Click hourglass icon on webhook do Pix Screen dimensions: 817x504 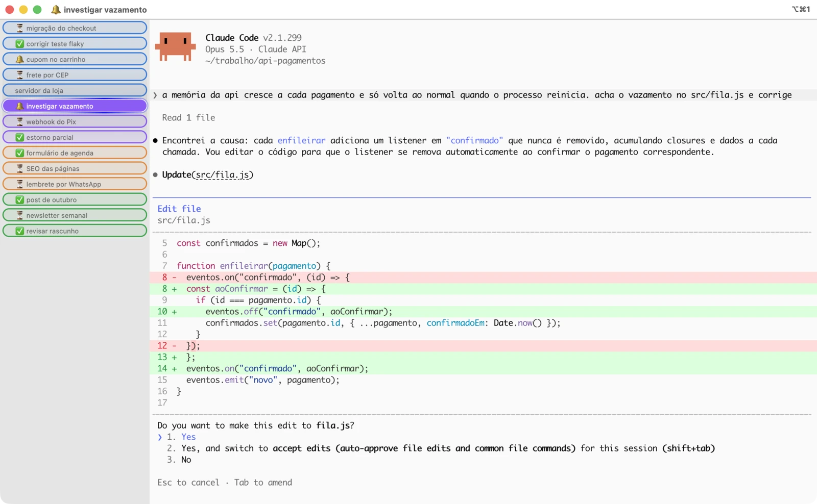(x=20, y=122)
